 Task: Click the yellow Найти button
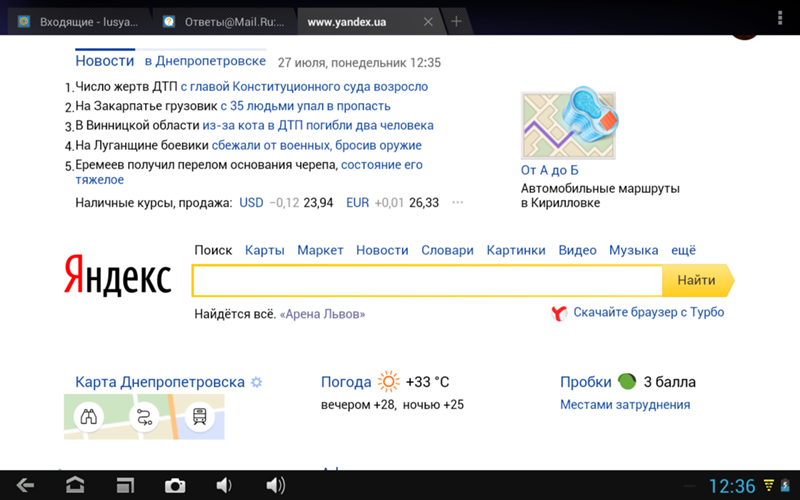click(x=698, y=280)
